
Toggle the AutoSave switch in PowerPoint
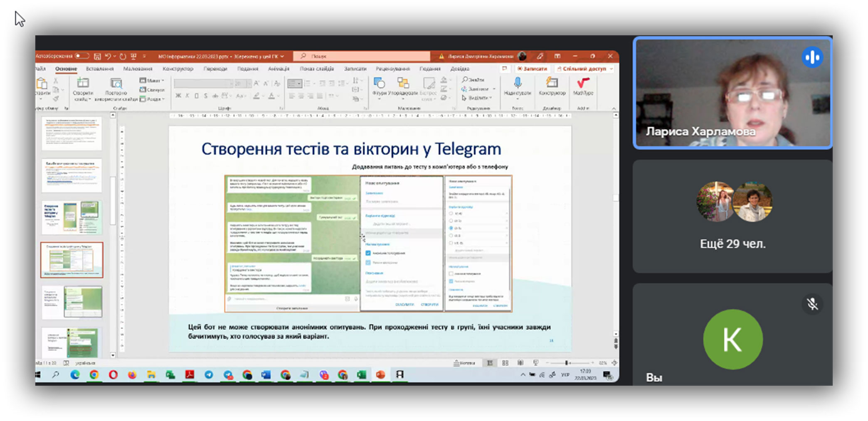click(x=82, y=56)
